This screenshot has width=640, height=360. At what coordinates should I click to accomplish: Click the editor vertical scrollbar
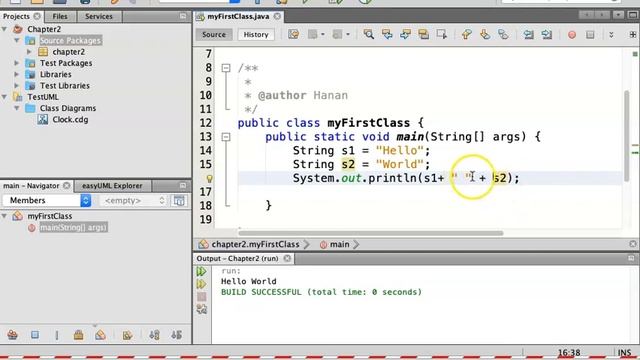(x=627, y=136)
